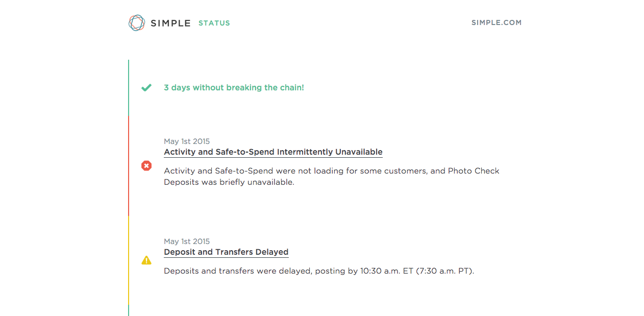Select the STATUS label beside the logo
The image size is (644, 316).
[x=214, y=23]
